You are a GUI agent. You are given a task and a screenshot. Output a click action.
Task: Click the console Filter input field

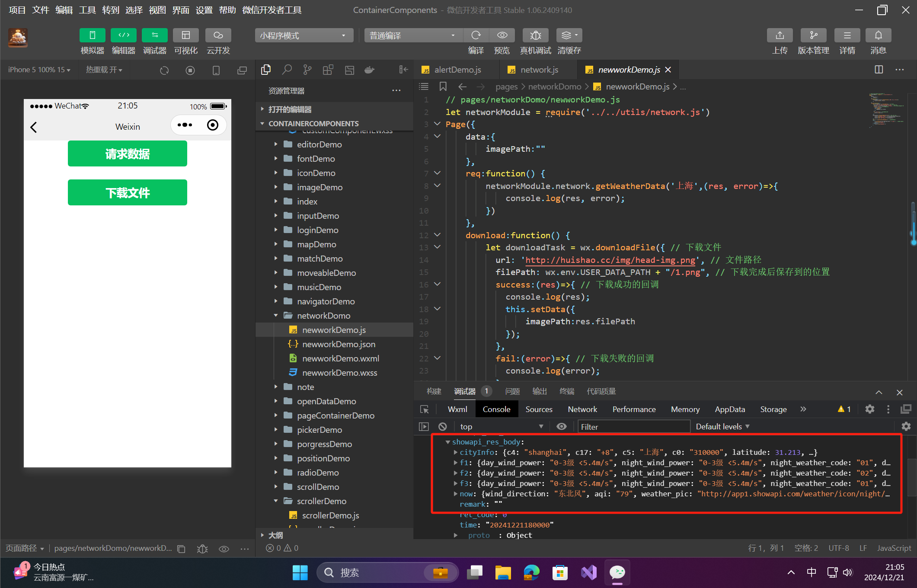(633, 427)
